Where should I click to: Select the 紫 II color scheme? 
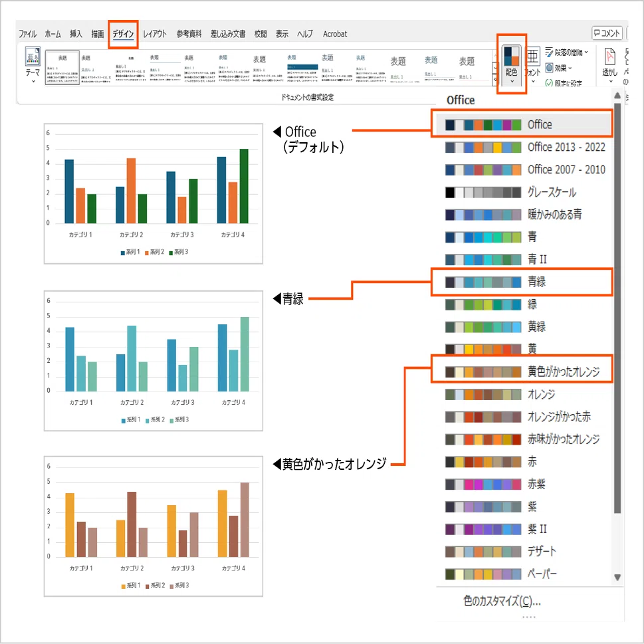click(x=524, y=528)
